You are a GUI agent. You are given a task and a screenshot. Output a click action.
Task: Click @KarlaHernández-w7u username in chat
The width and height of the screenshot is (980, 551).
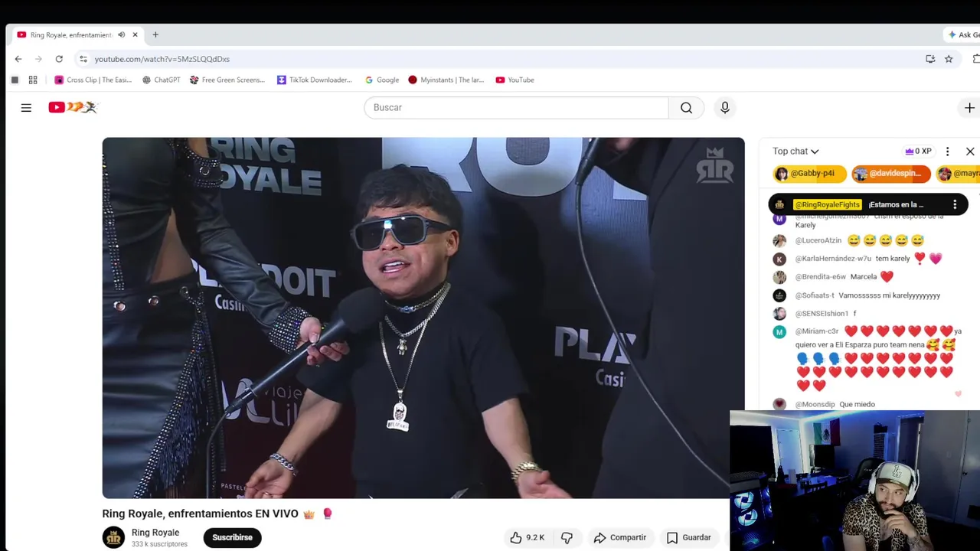[x=833, y=259]
